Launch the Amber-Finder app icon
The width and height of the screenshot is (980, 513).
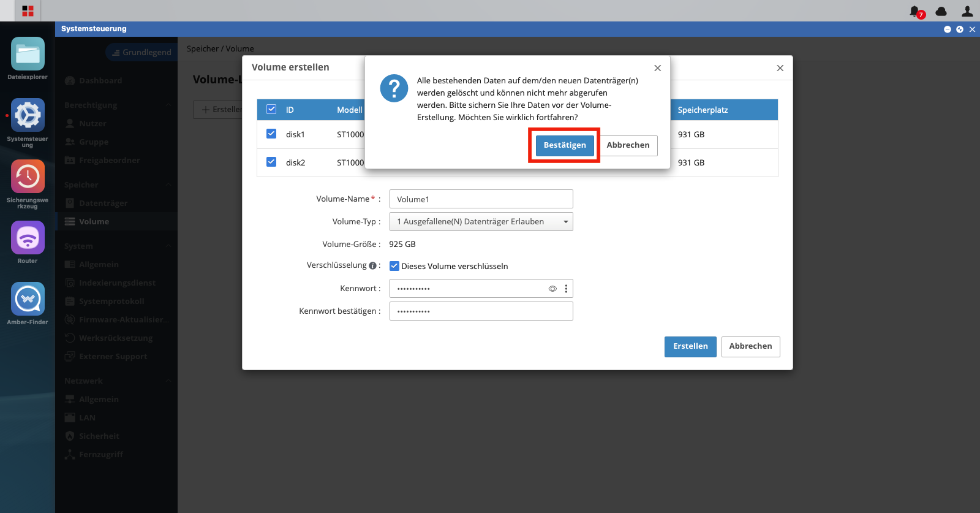point(28,299)
